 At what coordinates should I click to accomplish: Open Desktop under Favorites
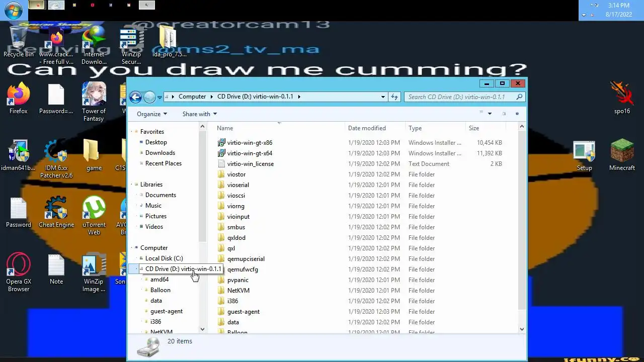[156, 142]
